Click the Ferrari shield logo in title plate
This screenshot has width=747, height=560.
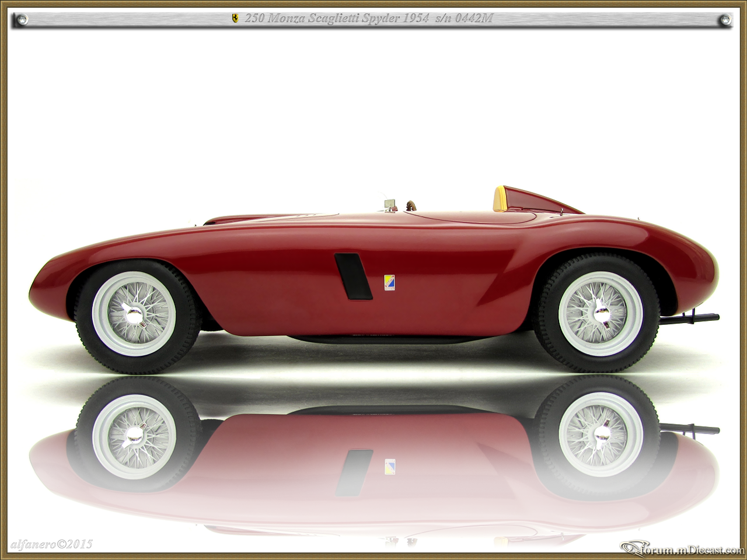pyautogui.click(x=235, y=19)
